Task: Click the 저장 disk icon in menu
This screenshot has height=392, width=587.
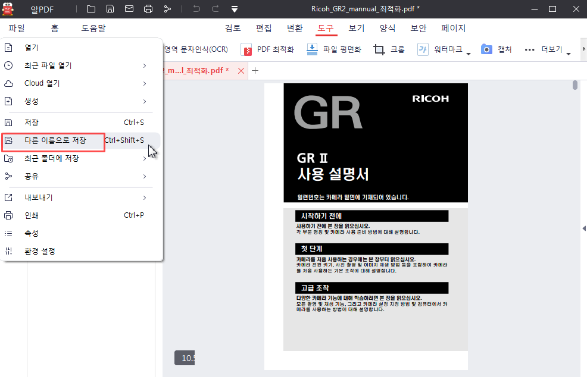Action: [x=8, y=123]
